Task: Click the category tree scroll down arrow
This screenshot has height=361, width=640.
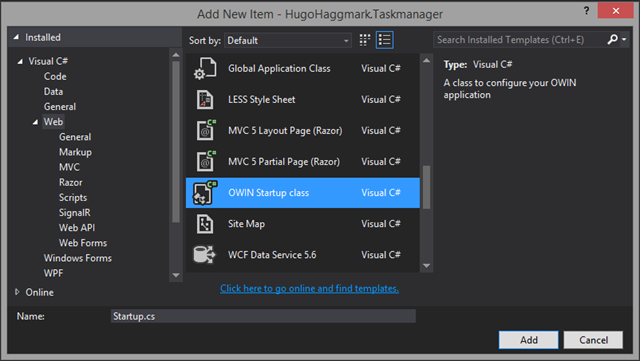Action: 176,275
